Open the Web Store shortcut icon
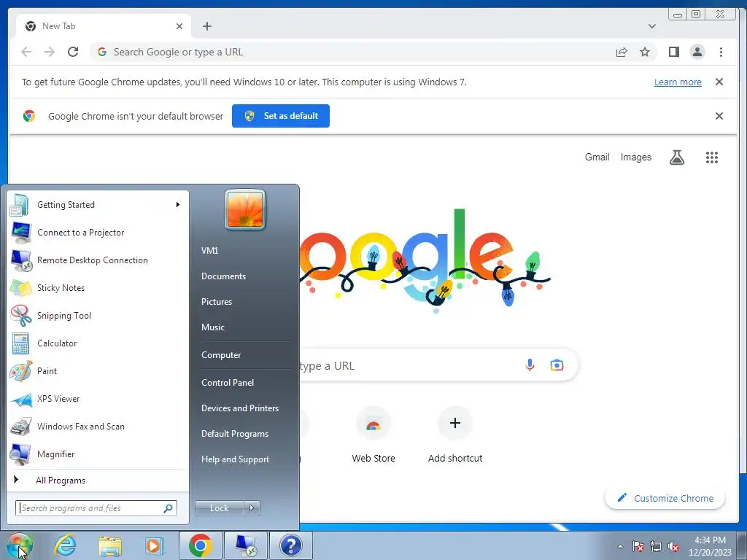The width and height of the screenshot is (747, 560). pyautogui.click(x=373, y=424)
